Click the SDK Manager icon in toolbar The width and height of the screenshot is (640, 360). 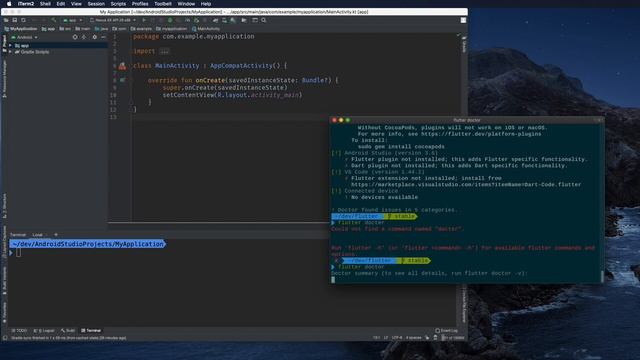[233, 20]
